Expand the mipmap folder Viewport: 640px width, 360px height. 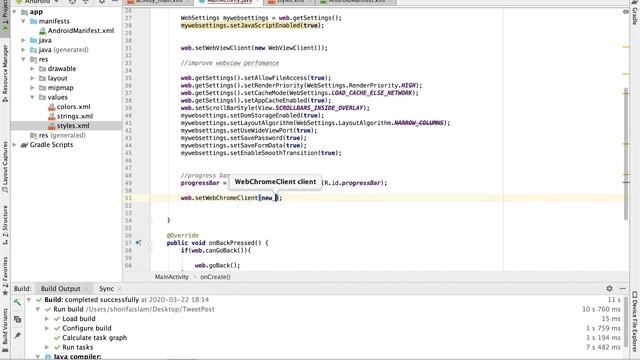[x=32, y=88]
